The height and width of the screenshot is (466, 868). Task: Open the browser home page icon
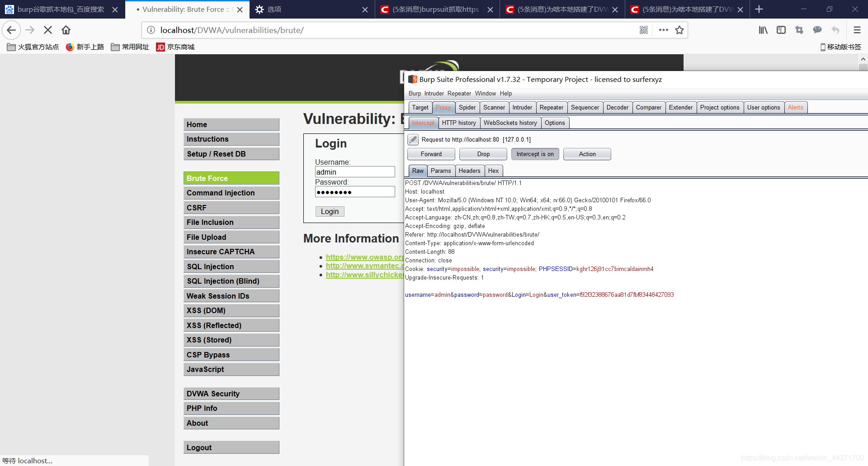[66, 30]
